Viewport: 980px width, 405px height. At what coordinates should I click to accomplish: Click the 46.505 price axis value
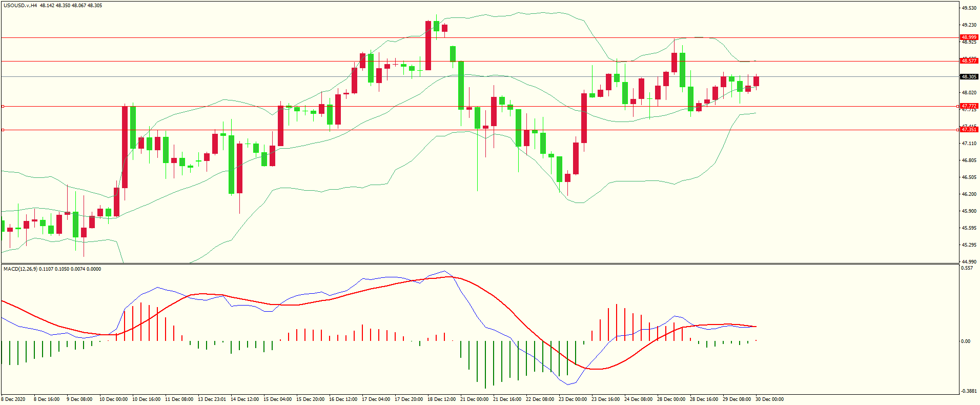click(969, 177)
